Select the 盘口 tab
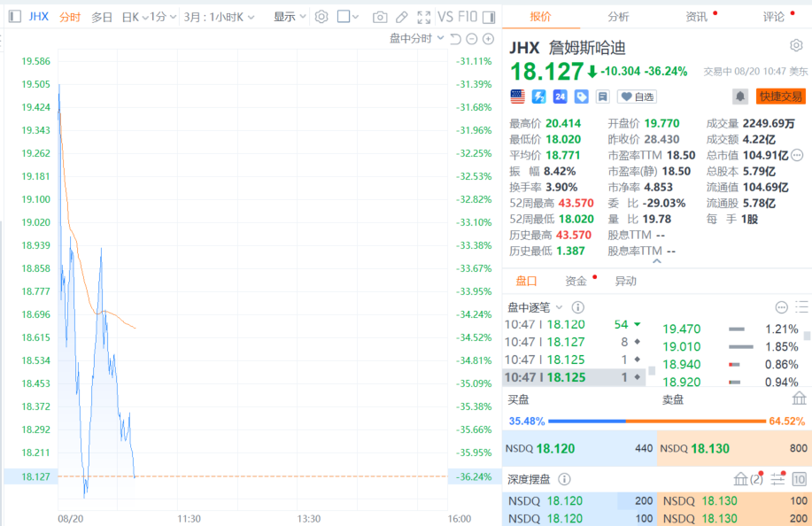This screenshot has height=526, width=812. pyautogui.click(x=526, y=281)
